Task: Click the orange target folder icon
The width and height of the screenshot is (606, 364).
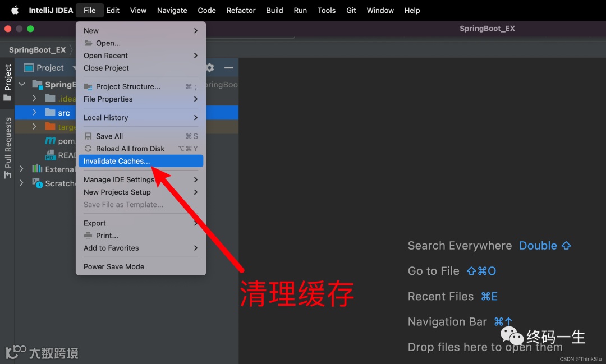Action: tap(50, 126)
